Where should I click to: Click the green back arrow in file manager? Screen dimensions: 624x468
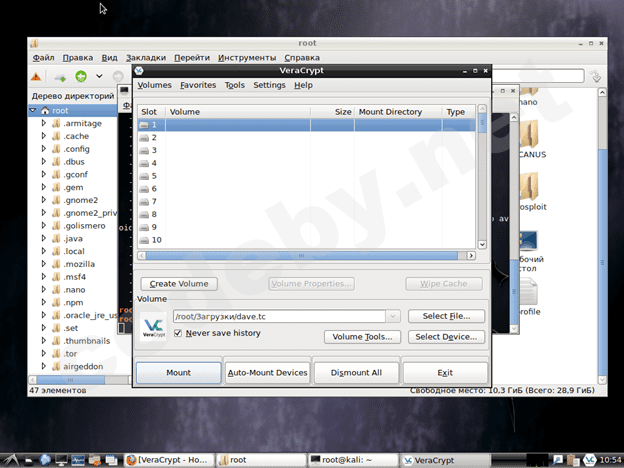pyautogui.click(x=81, y=76)
